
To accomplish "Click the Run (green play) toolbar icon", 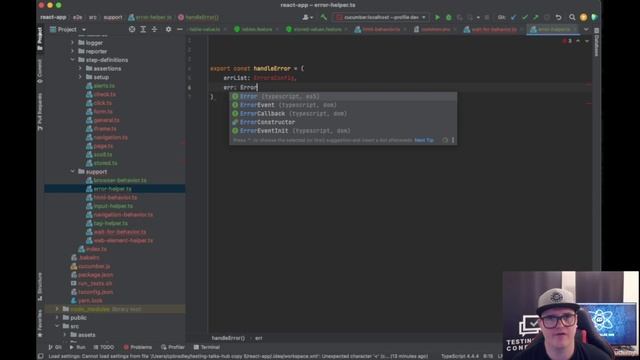I will [x=437, y=18].
